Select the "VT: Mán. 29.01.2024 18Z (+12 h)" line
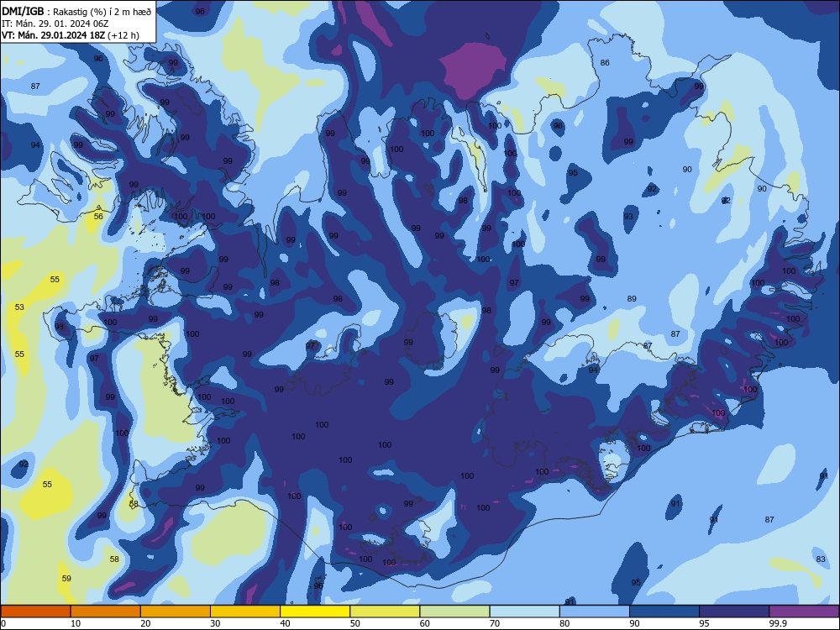The height and width of the screenshot is (630, 840). tap(71, 35)
